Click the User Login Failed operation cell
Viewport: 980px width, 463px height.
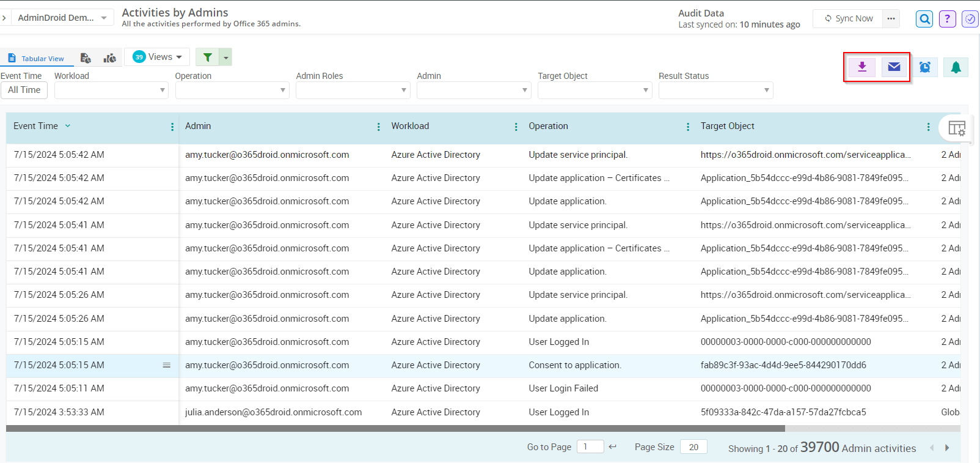tap(563, 388)
